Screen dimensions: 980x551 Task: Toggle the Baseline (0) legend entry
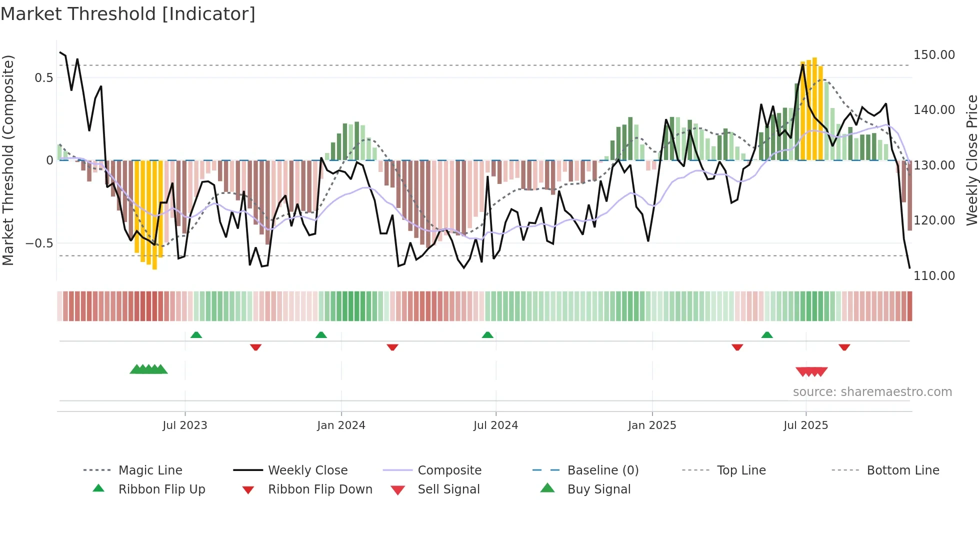(602, 470)
